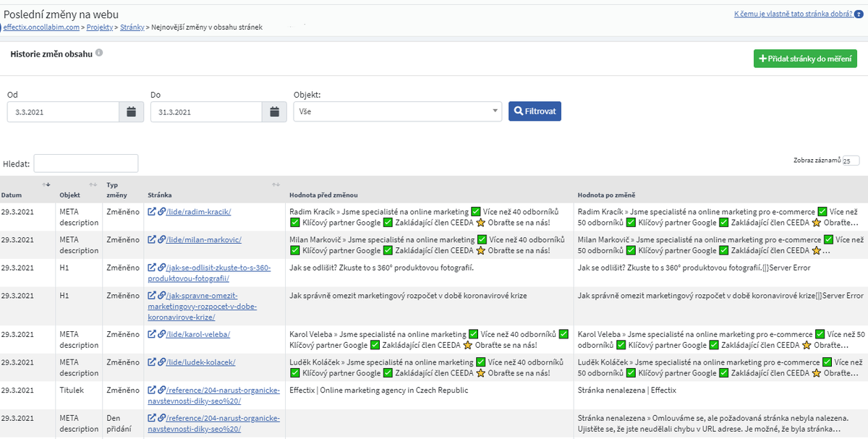Screen dimensions: 868x439
Task: Sort the table by Stránka column
Action: click(x=276, y=184)
